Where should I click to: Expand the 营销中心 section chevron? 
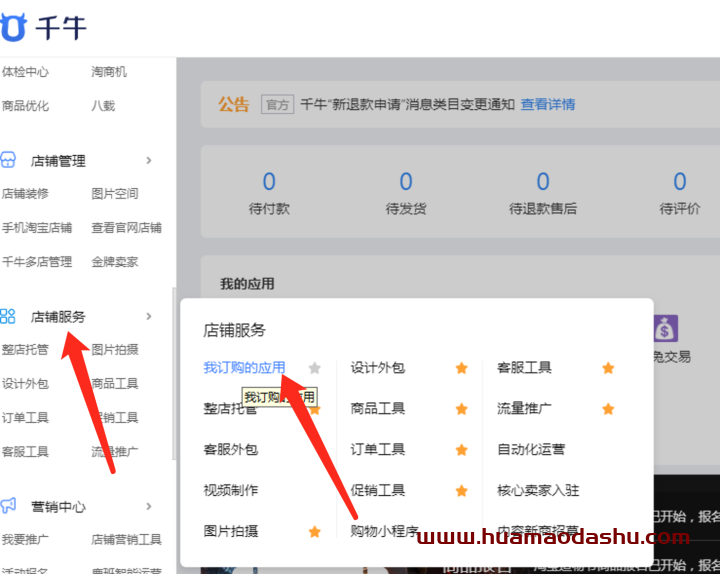pyautogui.click(x=149, y=506)
